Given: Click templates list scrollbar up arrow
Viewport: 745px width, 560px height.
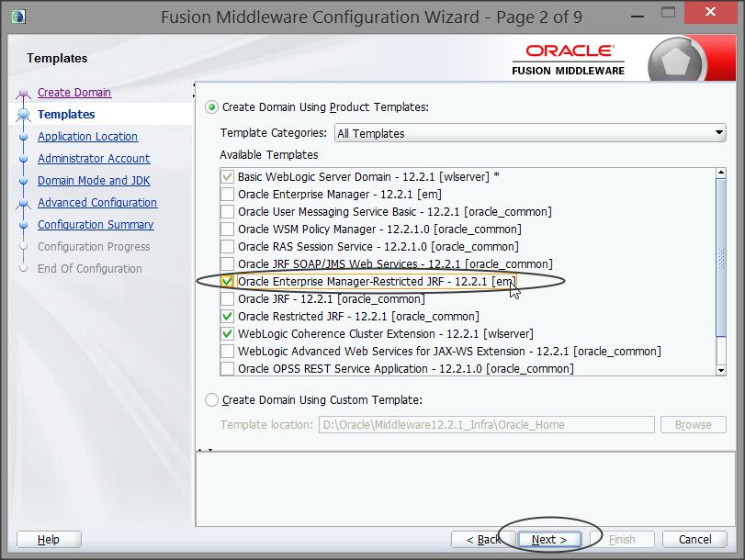Looking at the screenshot, I should (721, 174).
